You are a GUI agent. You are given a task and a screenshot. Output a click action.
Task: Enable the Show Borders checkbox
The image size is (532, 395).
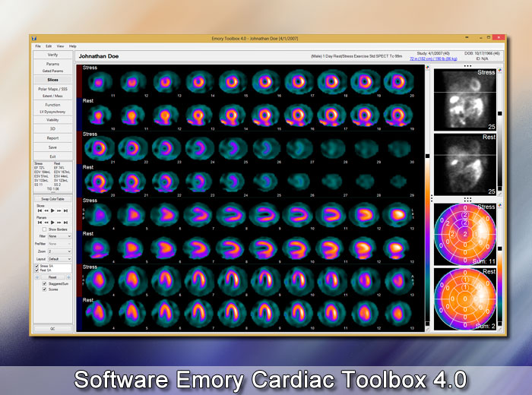click(x=44, y=229)
